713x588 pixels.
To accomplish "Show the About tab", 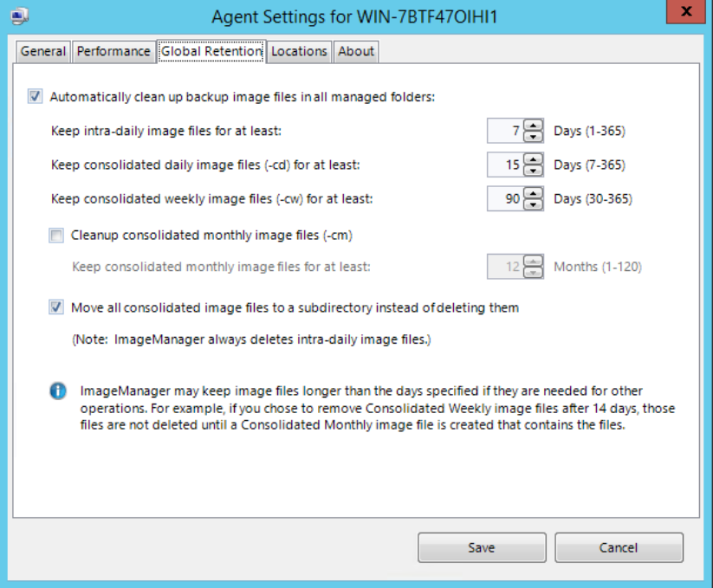I will point(356,51).
